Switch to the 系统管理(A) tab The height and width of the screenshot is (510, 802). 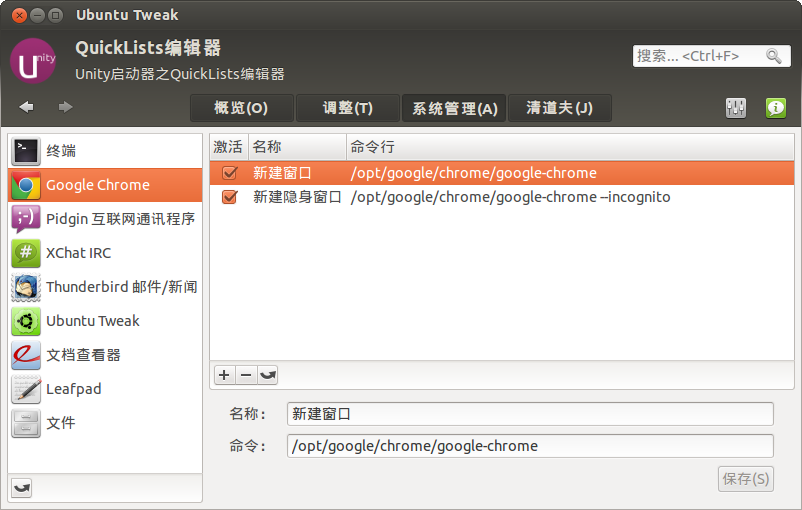point(454,108)
